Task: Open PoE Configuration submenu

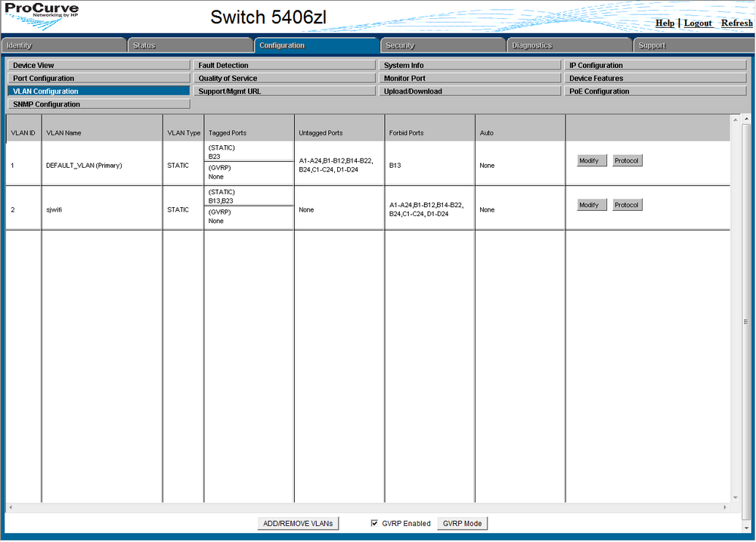Action: [655, 91]
